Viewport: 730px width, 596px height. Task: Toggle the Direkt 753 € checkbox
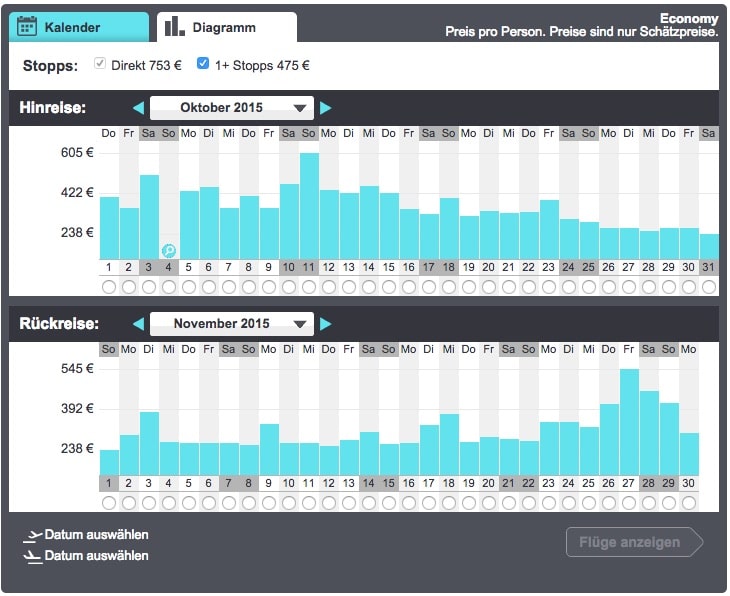point(100,65)
